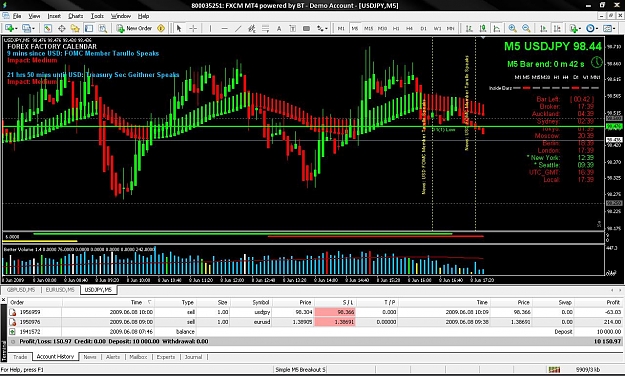
Task: Open the Strategy Tester icon
Action: pos(102,28)
